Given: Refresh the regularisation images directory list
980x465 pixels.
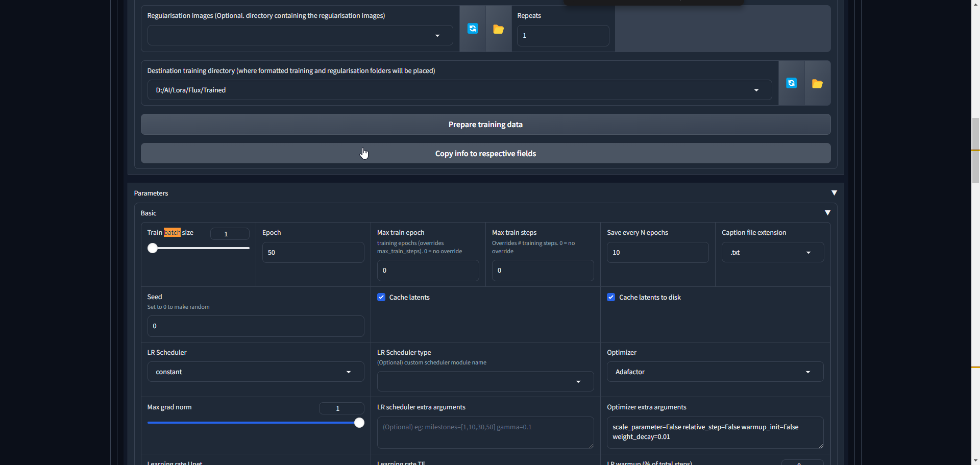Looking at the screenshot, I should [473, 29].
